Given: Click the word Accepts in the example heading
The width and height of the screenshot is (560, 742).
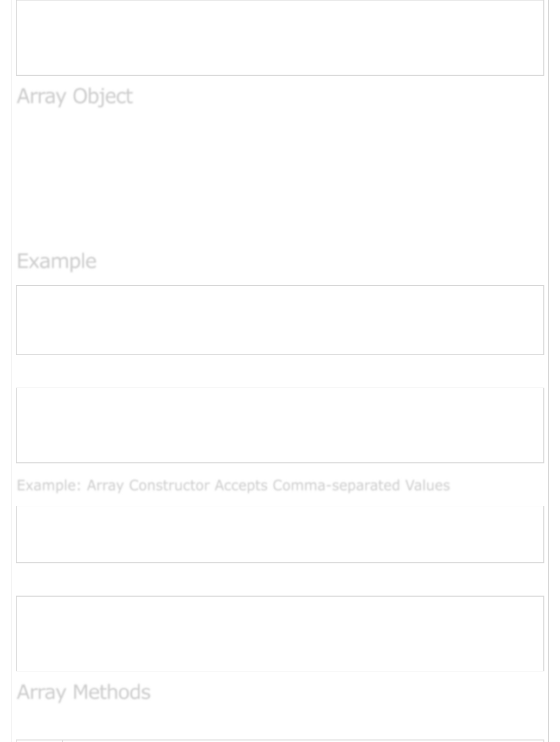Looking at the screenshot, I should [x=241, y=486].
